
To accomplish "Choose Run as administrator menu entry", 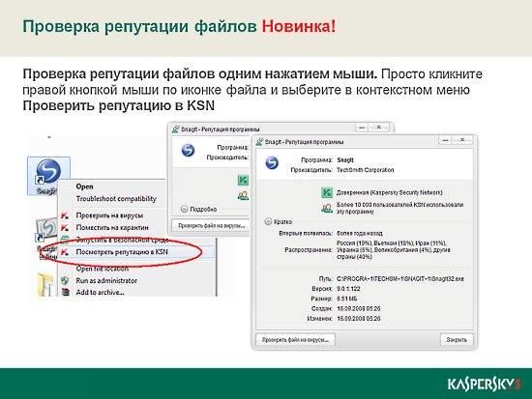I will 106,281.
